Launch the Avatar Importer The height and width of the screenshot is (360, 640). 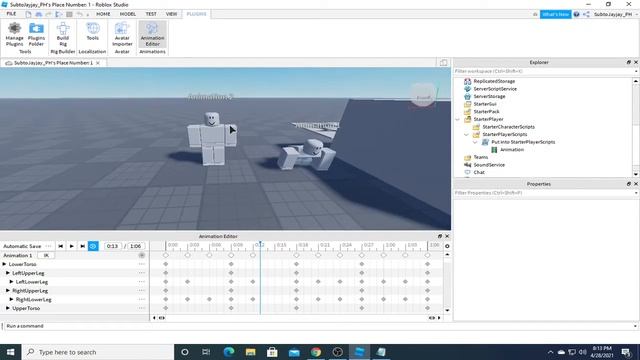point(122,34)
